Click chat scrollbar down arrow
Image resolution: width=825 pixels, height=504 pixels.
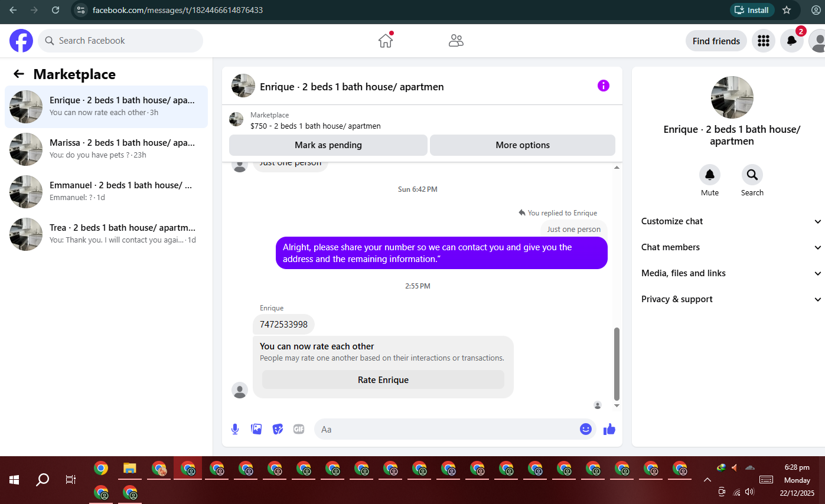(617, 406)
